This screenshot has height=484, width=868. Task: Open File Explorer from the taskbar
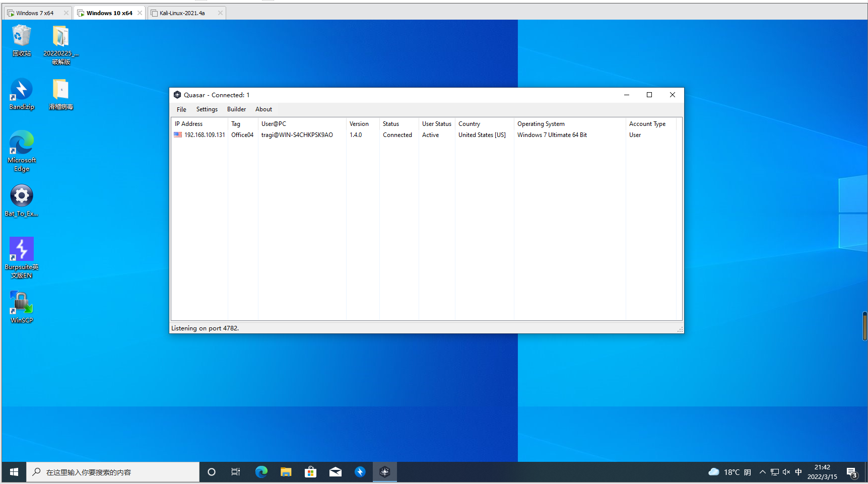286,472
